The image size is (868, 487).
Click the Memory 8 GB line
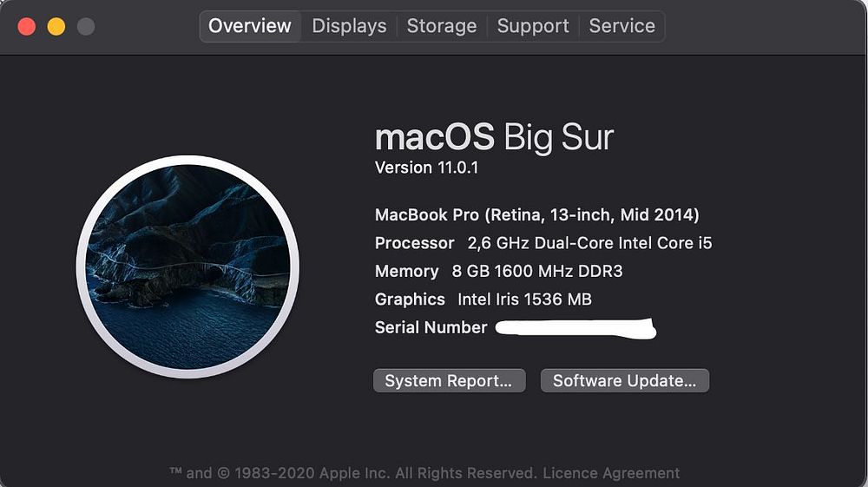point(498,271)
